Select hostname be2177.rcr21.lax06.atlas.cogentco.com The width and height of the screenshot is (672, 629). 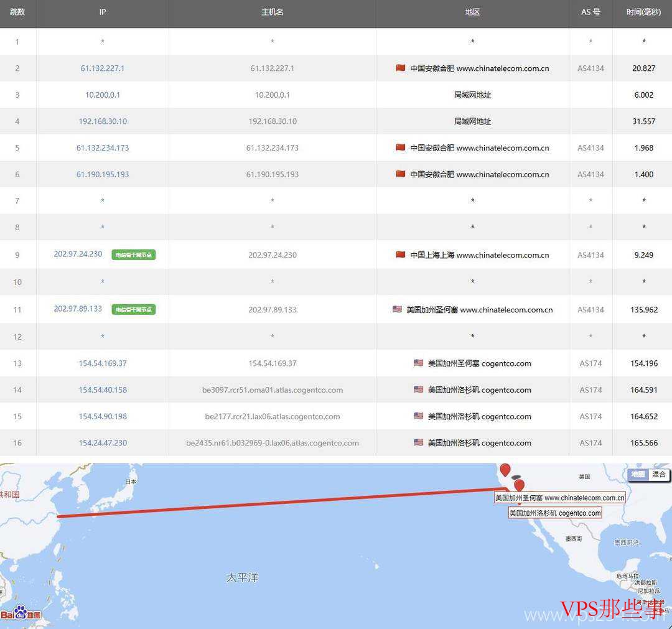(272, 416)
